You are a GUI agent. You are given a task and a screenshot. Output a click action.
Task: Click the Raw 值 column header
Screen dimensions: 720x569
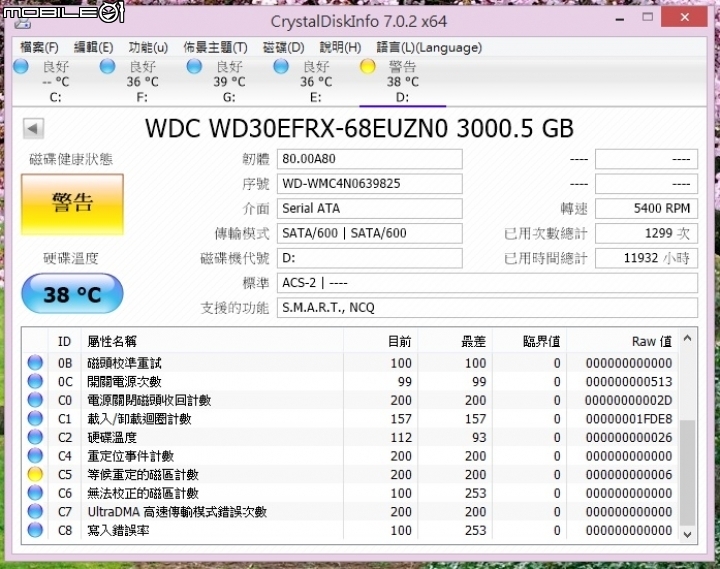click(622, 341)
